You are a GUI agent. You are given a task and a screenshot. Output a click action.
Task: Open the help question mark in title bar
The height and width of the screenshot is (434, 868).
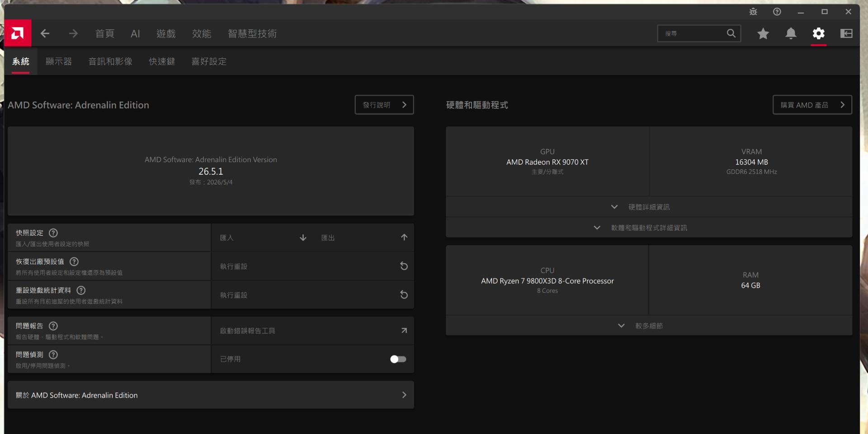click(777, 12)
